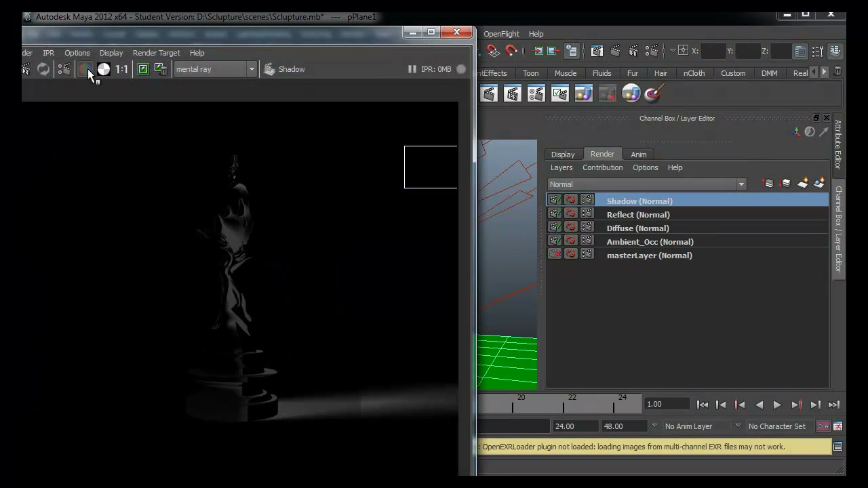Viewport: 868px width, 488px height.
Task: Toggle the Channel Box / Layer Editor icon
Action: point(835,51)
